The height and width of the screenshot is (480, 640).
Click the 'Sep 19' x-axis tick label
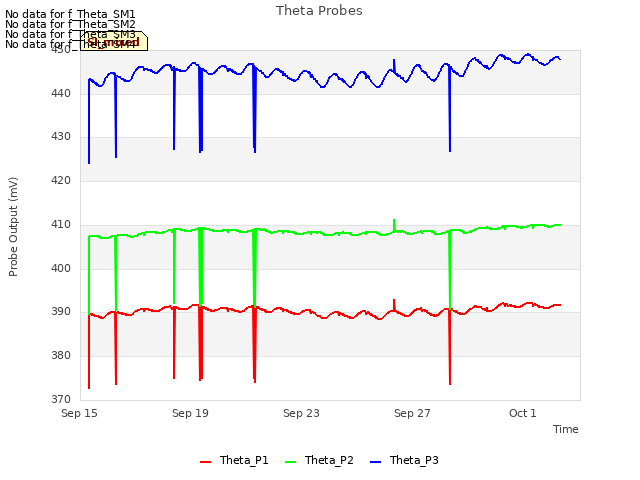coord(190,413)
